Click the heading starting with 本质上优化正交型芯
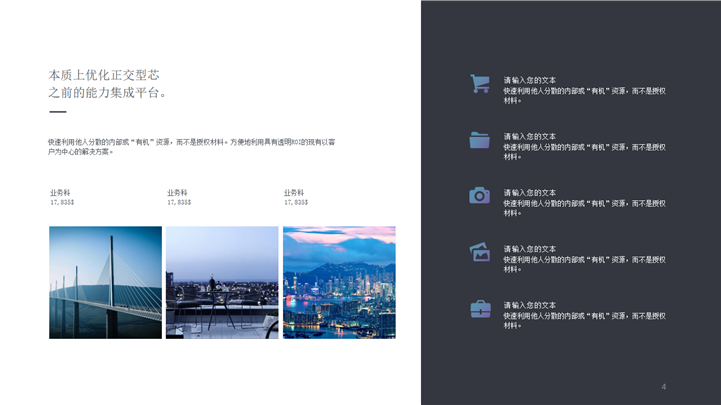Viewport: 721px width, 405px height. click(104, 75)
